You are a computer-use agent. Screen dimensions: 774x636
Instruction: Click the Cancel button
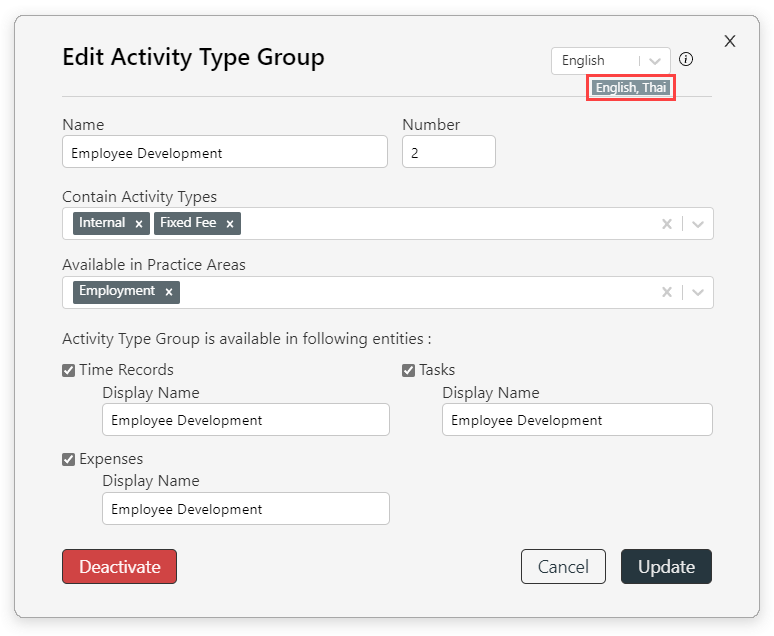tap(563, 566)
